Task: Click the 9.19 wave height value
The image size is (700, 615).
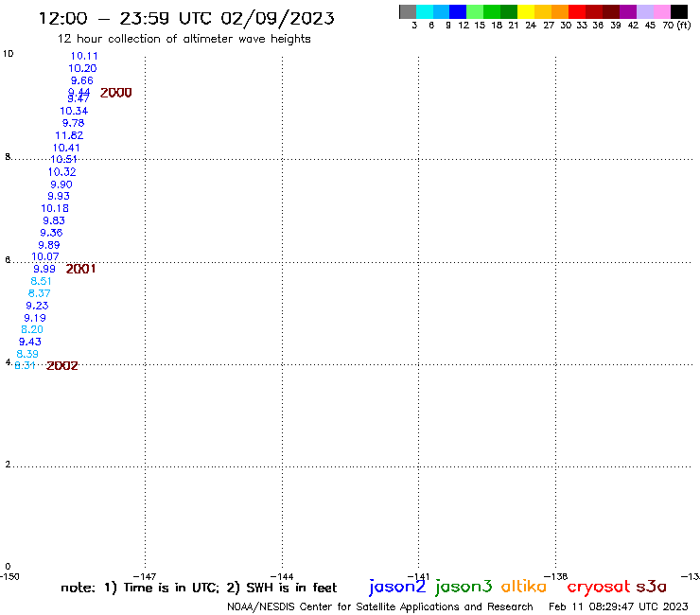Action: tap(34, 318)
